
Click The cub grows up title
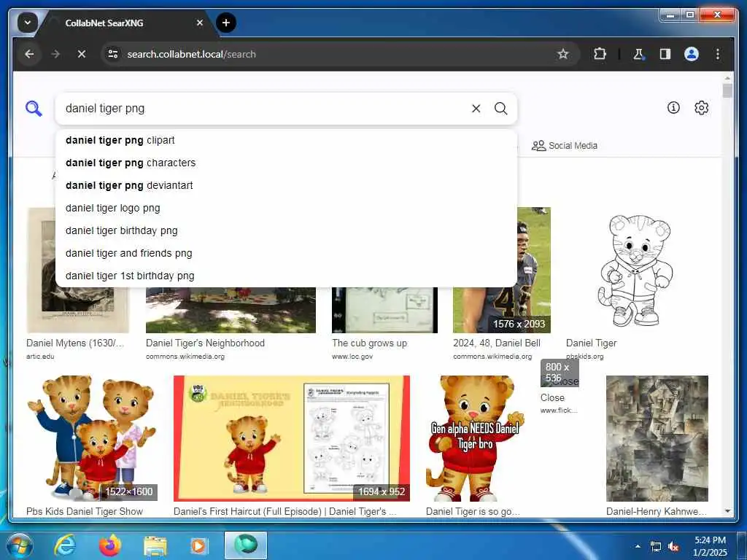370,343
